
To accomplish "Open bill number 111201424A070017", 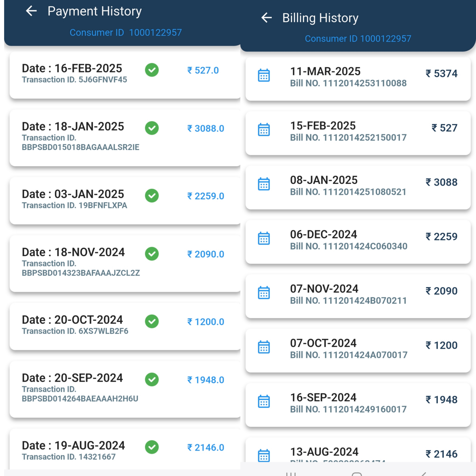I will pyautogui.click(x=349, y=355).
